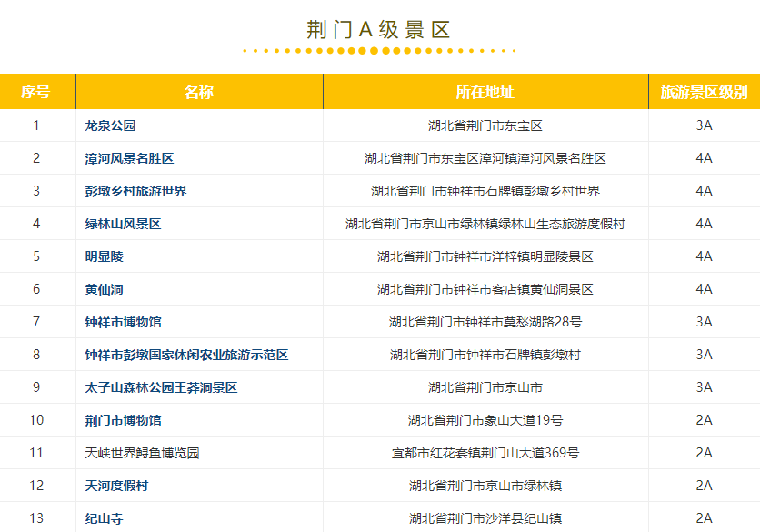This screenshot has height=532, width=760.
Task: Click the 3A level for 钟祥市博物馆
Action: pyautogui.click(x=704, y=322)
